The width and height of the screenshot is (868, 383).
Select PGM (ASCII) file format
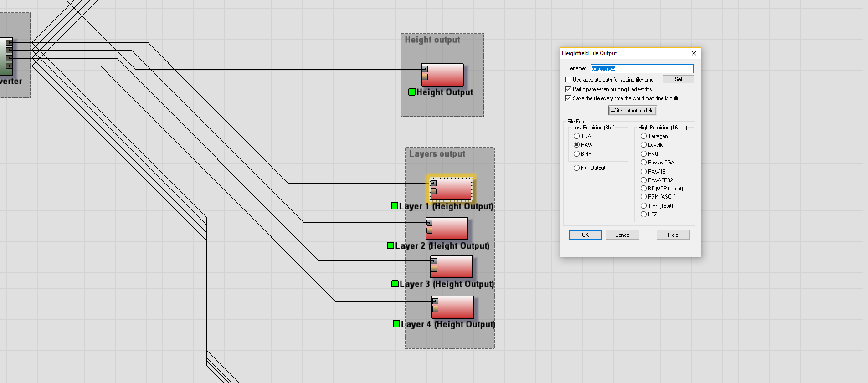point(644,197)
